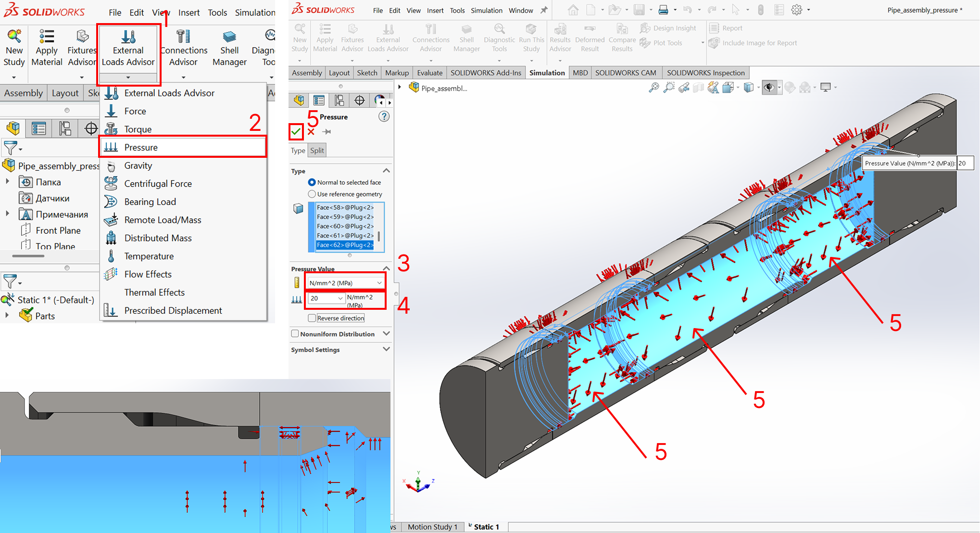Click the left tree horizontal scrollbar
The image size is (980, 533).
pos(28,256)
